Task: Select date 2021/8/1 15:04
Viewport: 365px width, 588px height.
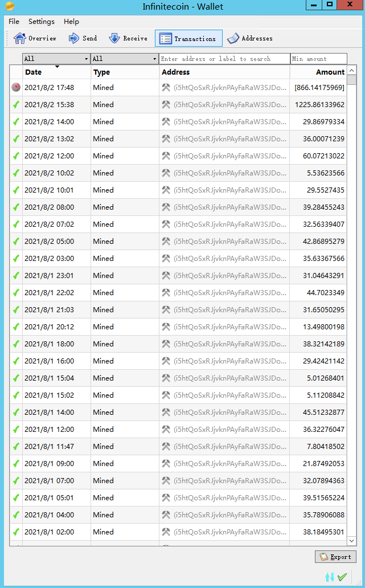Action: tap(49, 378)
